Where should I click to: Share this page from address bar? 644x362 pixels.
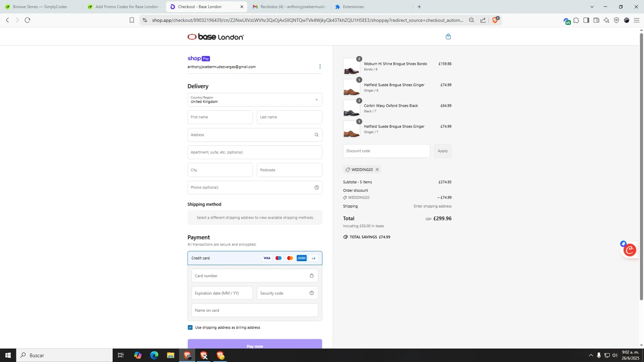483,20
